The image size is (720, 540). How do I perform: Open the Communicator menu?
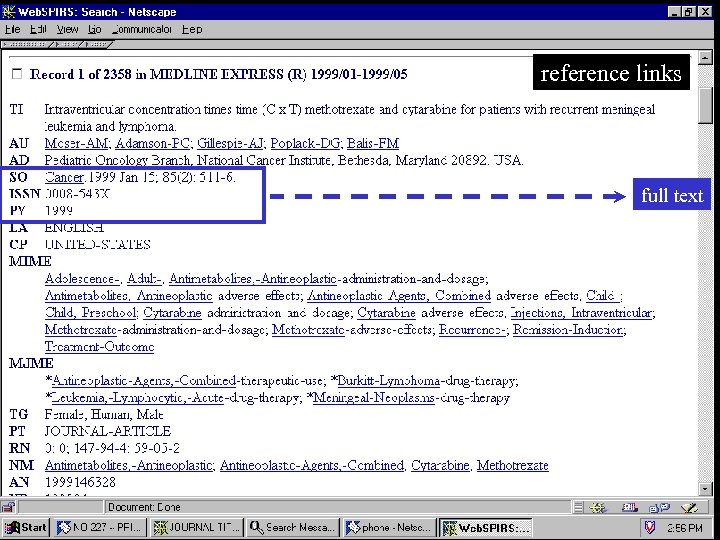point(142,29)
